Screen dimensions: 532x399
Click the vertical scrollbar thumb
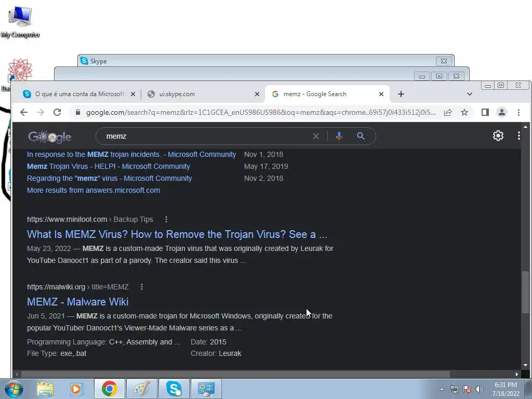[x=525, y=292]
